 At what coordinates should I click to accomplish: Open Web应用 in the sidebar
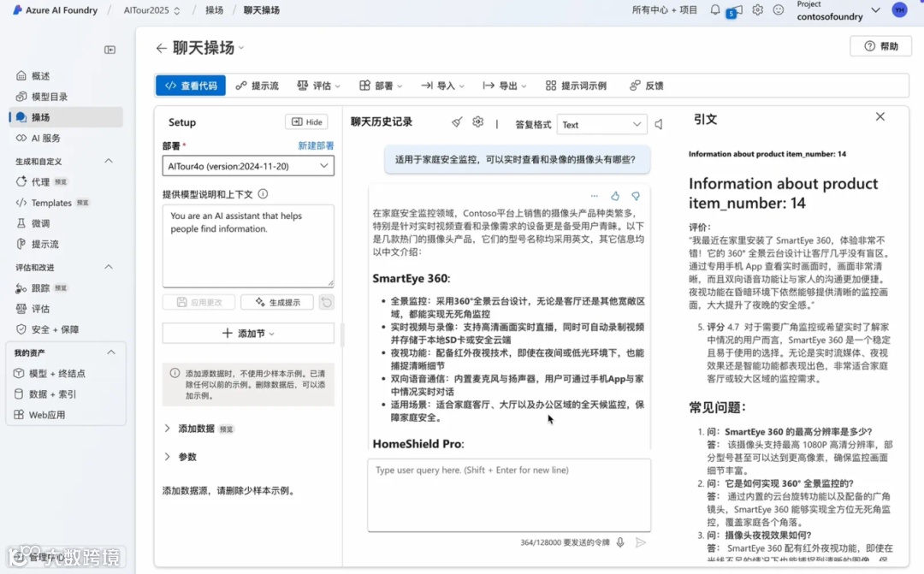66,415
